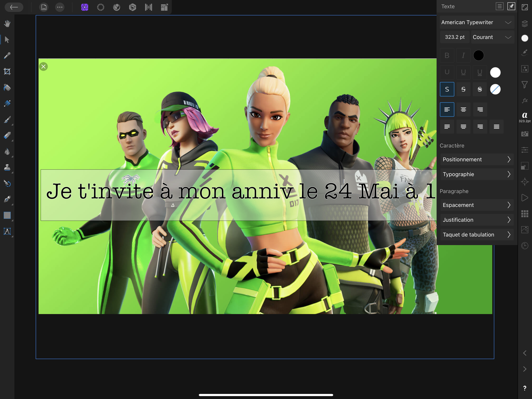Open the Layer Effects fx studio

(525, 101)
